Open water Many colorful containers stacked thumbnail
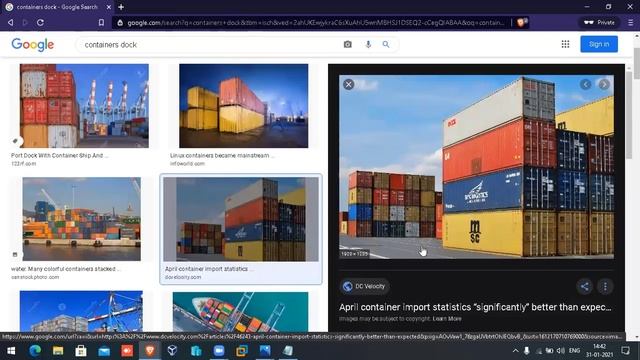The width and height of the screenshot is (640, 360). tap(82, 219)
